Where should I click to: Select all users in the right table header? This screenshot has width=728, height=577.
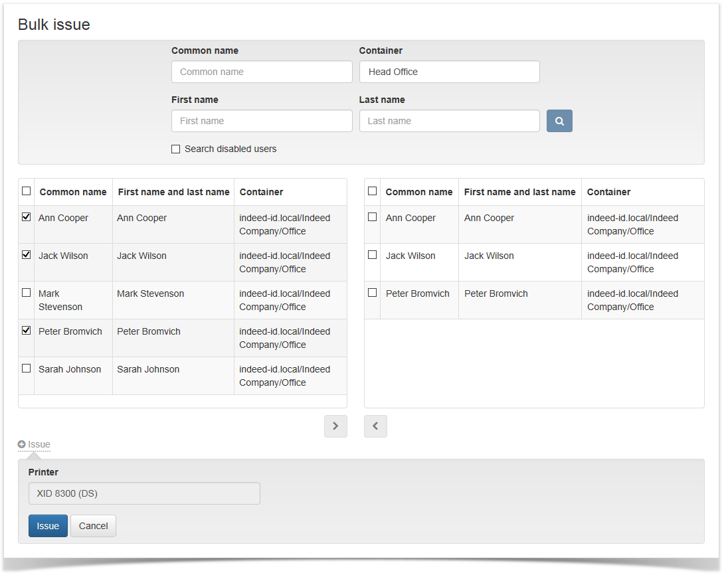click(x=372, y=191)
